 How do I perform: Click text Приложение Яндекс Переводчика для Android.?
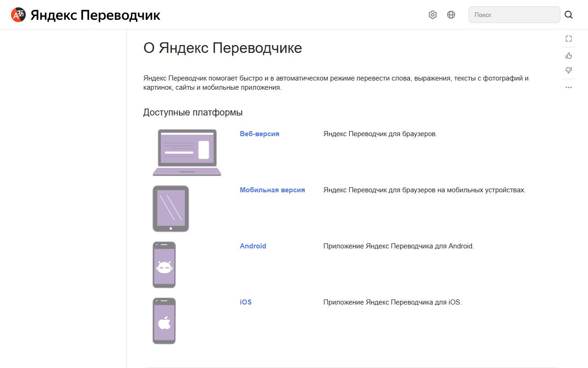click(399, 246)
